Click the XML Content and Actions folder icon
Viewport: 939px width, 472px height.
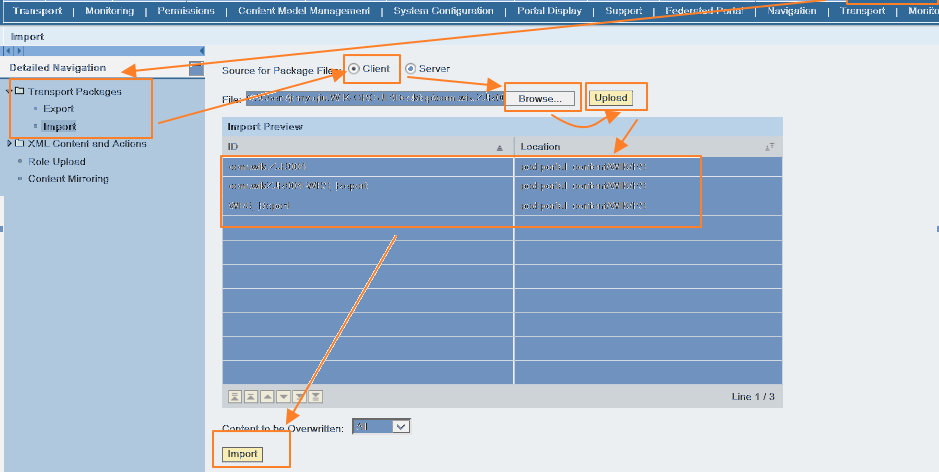[x=19, y=143]
